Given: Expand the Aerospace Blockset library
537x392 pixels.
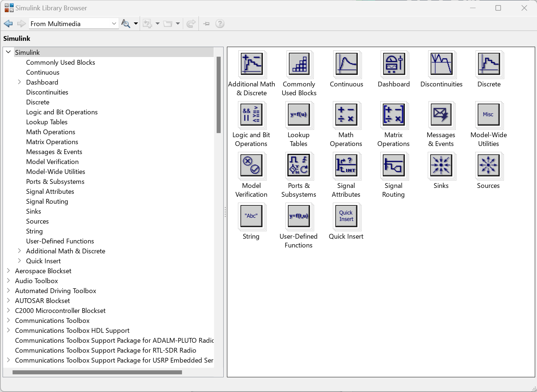Looking at the screenshot, I should pos(8,271).
